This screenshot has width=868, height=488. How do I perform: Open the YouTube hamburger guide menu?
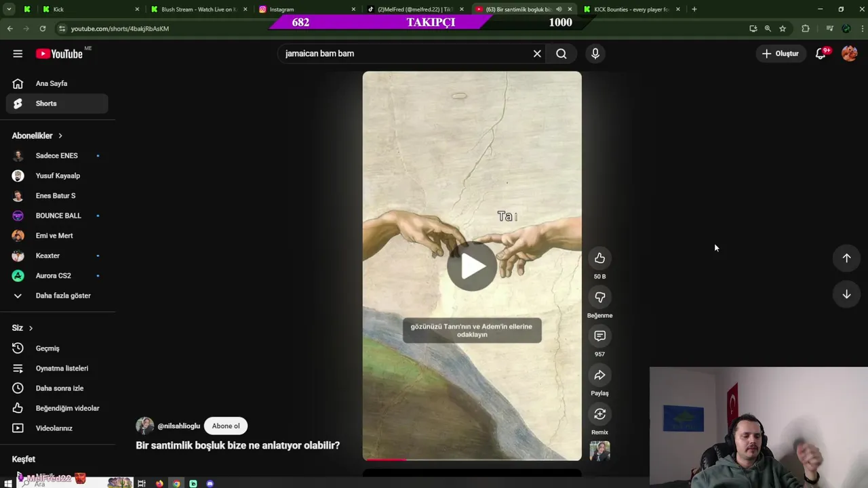point(18,54)
